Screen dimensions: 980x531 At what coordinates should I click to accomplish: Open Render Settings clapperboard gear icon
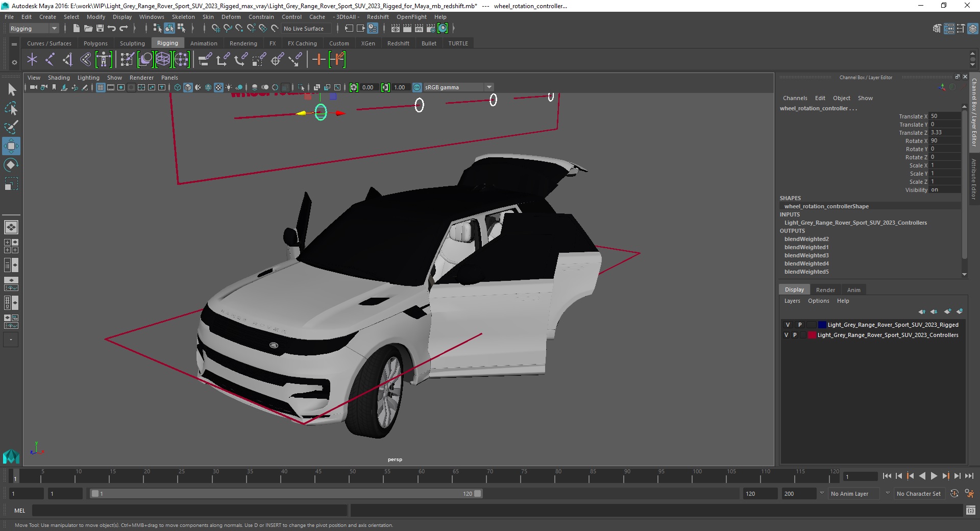(x=431, y=29)
